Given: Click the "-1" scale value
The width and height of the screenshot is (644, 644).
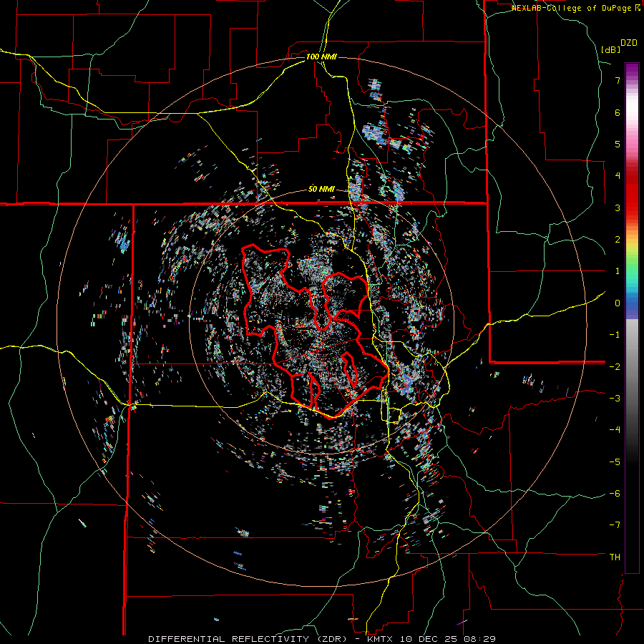Looking at the screenshot, I should [x=615, y=335].
